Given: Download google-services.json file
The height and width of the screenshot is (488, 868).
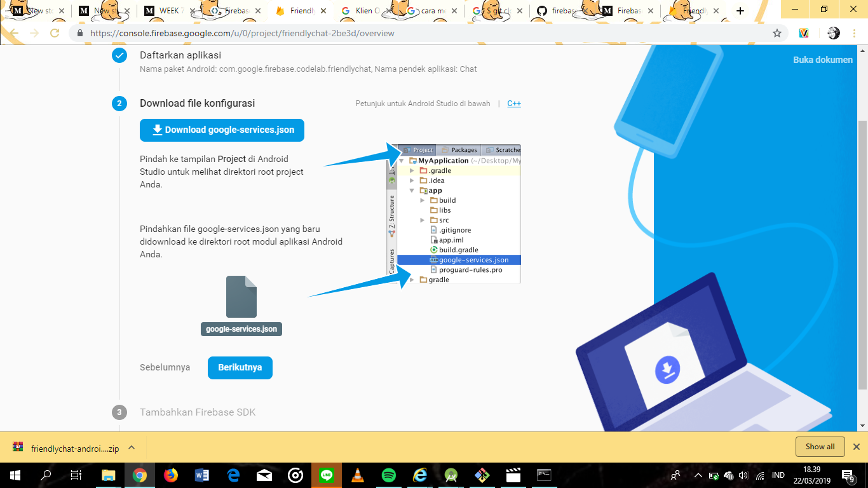Looking at the screenshot, I should tap(222, 130).
